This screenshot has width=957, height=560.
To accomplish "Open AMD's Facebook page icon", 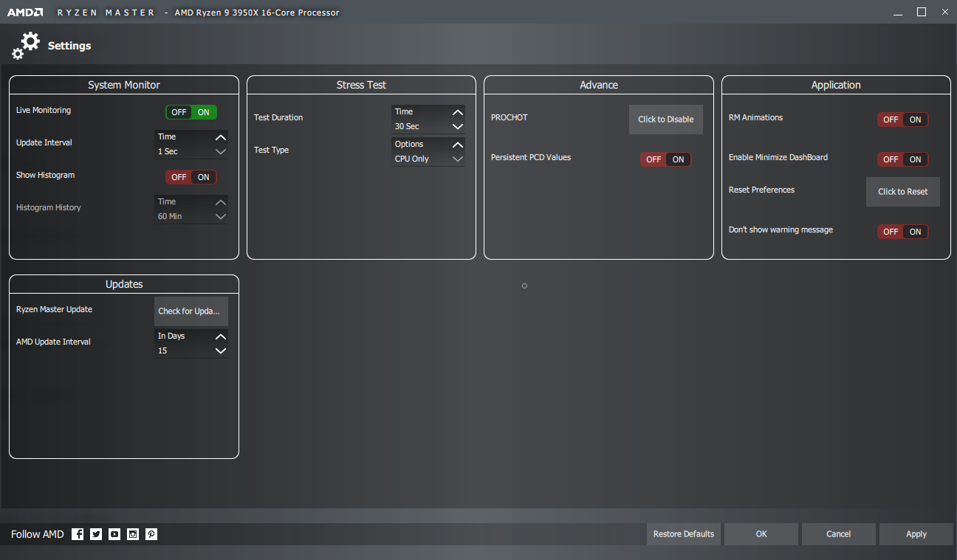I will (78, 534).
